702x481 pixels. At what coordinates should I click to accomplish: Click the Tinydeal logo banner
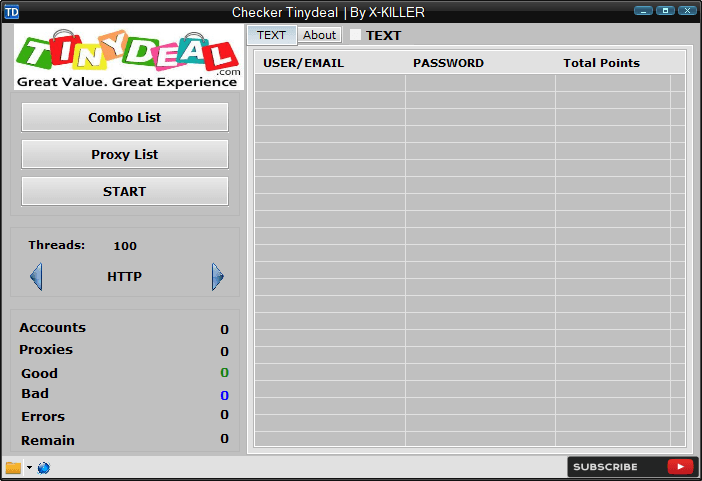click(x=129, y=57)
